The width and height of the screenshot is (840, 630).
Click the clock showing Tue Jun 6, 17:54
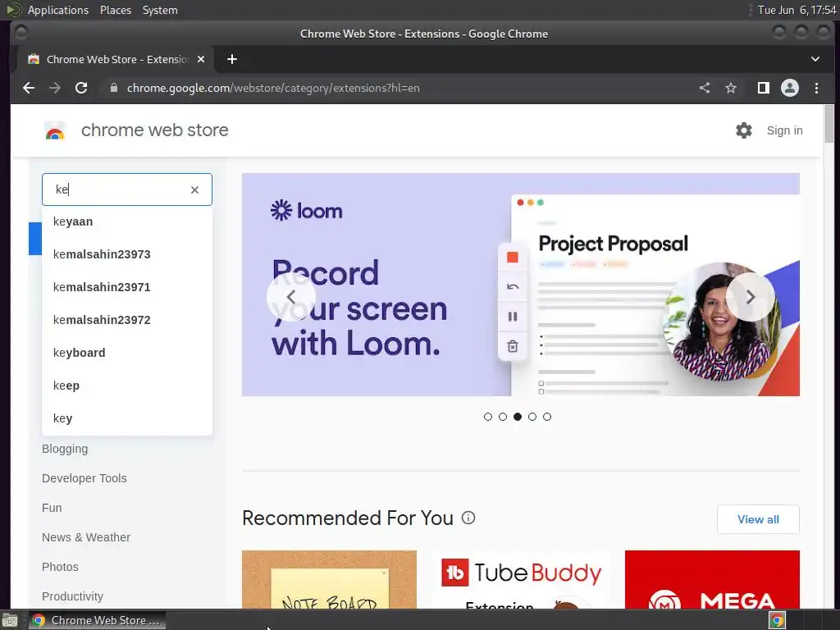pos(797,10)
